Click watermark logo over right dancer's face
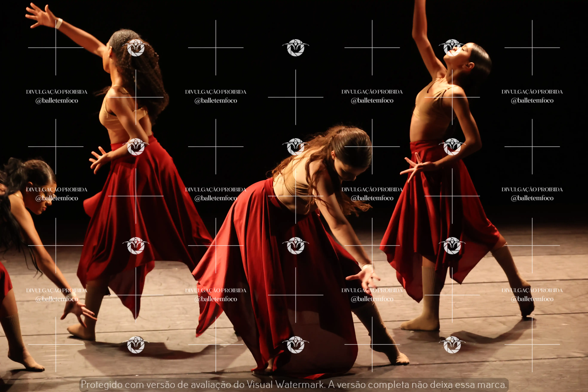Viewport: 588px width, 392px height. click(452, 47)
